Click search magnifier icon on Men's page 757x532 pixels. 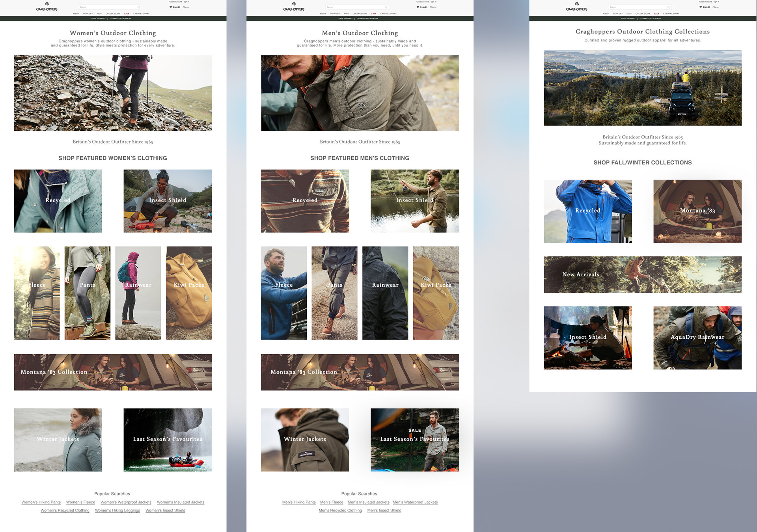(386, 7)
